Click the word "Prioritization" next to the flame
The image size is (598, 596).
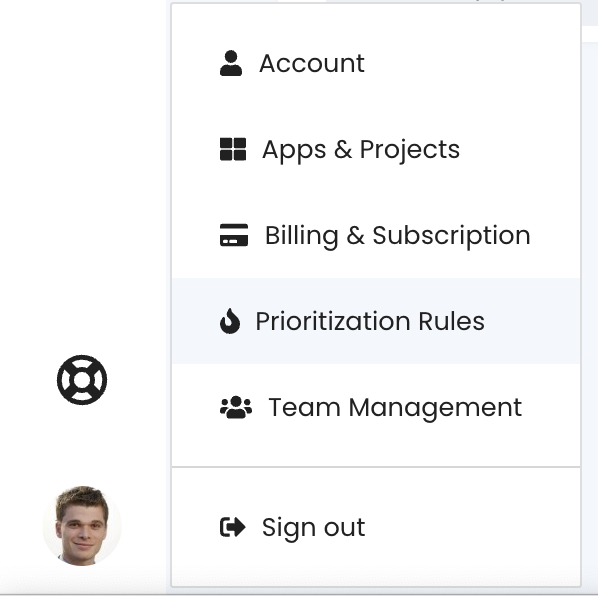[x=333, y=321]
